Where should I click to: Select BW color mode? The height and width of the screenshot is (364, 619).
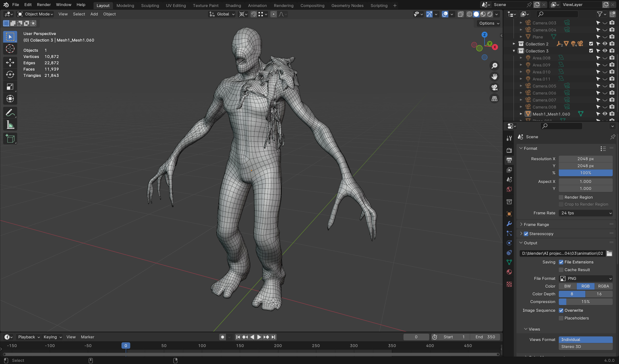coord(567,286)
